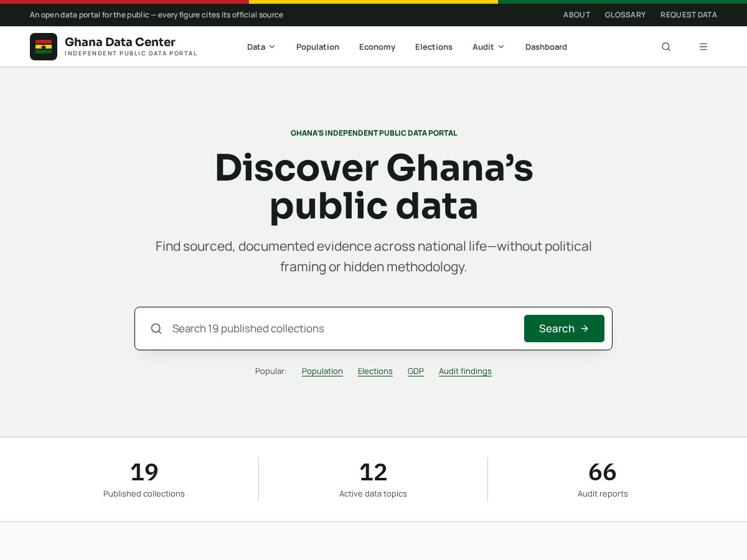Select the popular GDP link

pos(416,371)
